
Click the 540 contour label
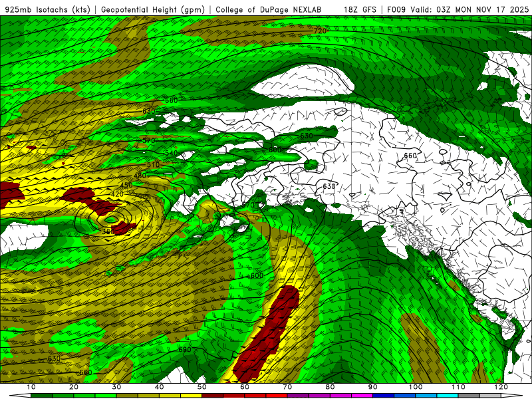[172, 153]
